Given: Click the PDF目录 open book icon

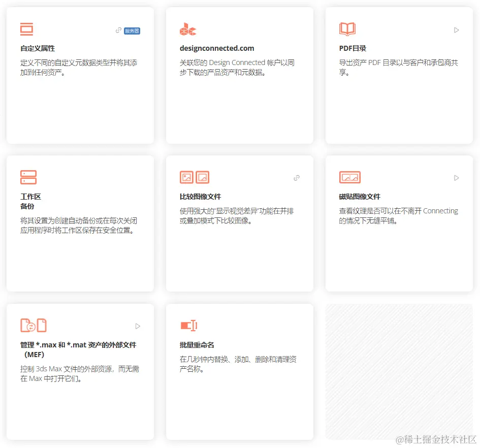Looking at the screenshot, I should point(347,29).
